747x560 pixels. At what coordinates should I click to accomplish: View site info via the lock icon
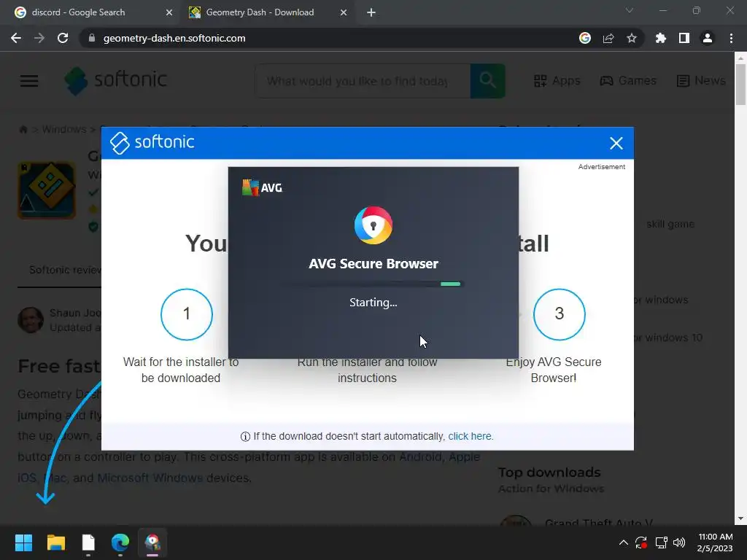92,38
